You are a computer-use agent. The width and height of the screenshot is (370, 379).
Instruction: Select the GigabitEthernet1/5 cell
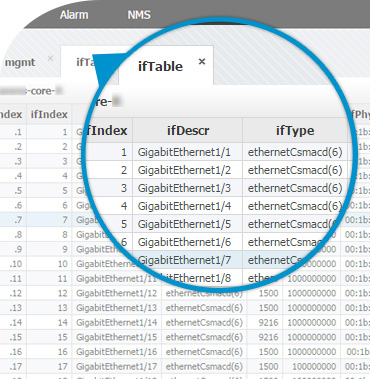pos(188,224)
